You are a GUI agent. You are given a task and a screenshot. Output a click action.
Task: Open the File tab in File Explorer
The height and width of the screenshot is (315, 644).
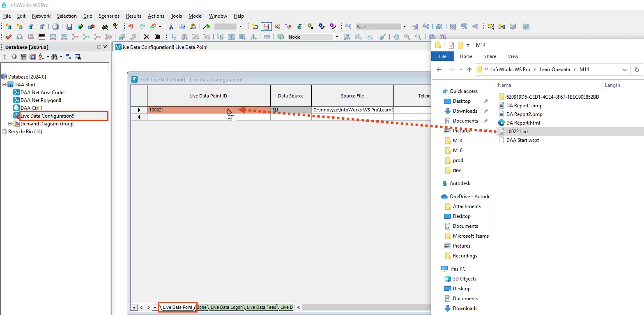[443, 56]
